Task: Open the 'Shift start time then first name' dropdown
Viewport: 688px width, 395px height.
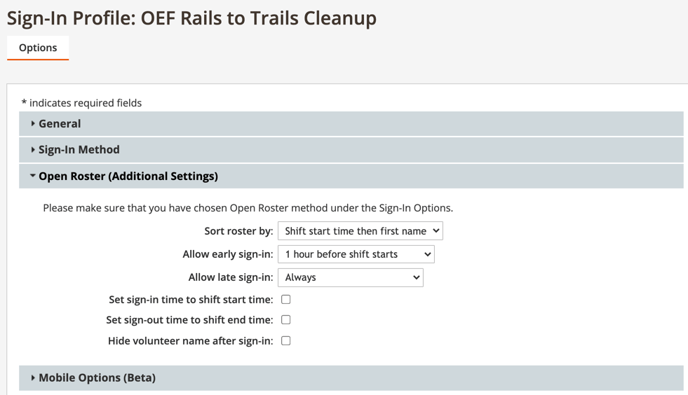Action: coord(360,231)
